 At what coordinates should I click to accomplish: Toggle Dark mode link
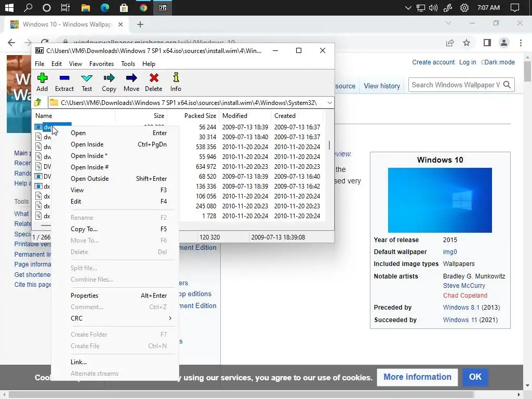(x=498, y=62)
